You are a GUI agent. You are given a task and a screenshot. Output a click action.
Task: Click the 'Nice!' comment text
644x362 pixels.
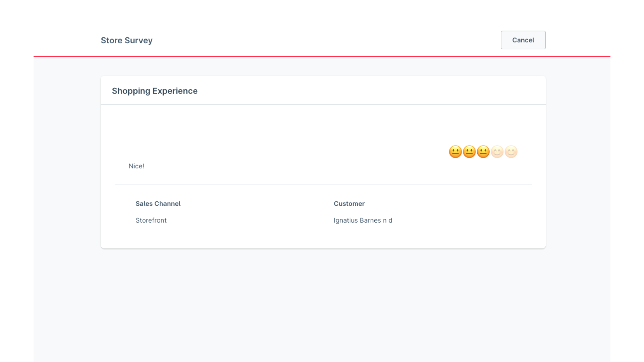(x=136, y=166)
